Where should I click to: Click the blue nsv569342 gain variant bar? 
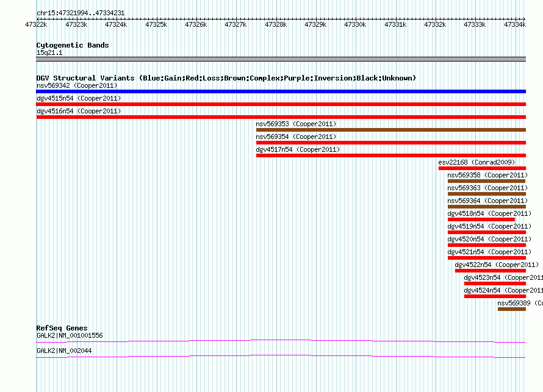pyautogui.click(x=281, y=91)
